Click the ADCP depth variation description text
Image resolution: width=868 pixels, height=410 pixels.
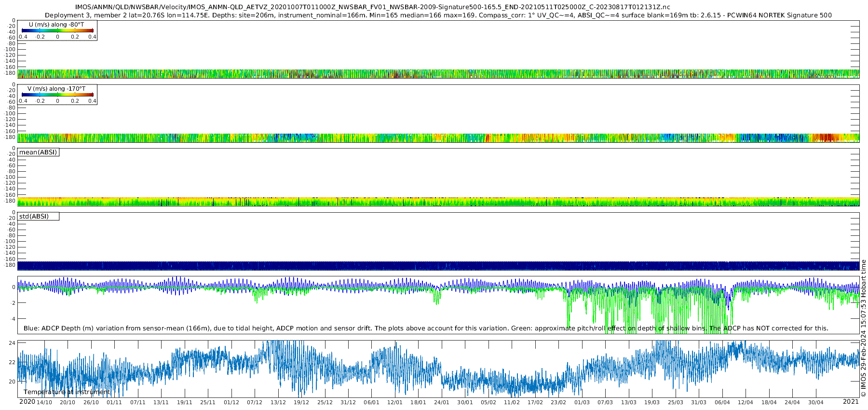(x=426, y=328)
